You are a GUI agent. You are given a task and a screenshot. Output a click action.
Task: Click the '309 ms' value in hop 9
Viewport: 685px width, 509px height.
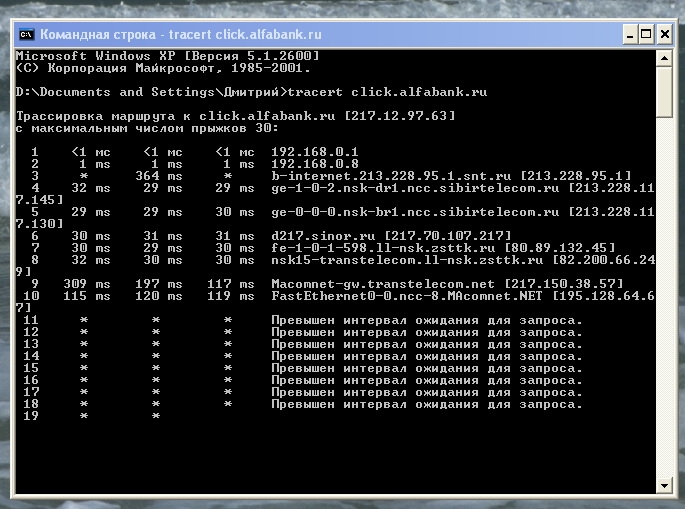click(87, 284)
